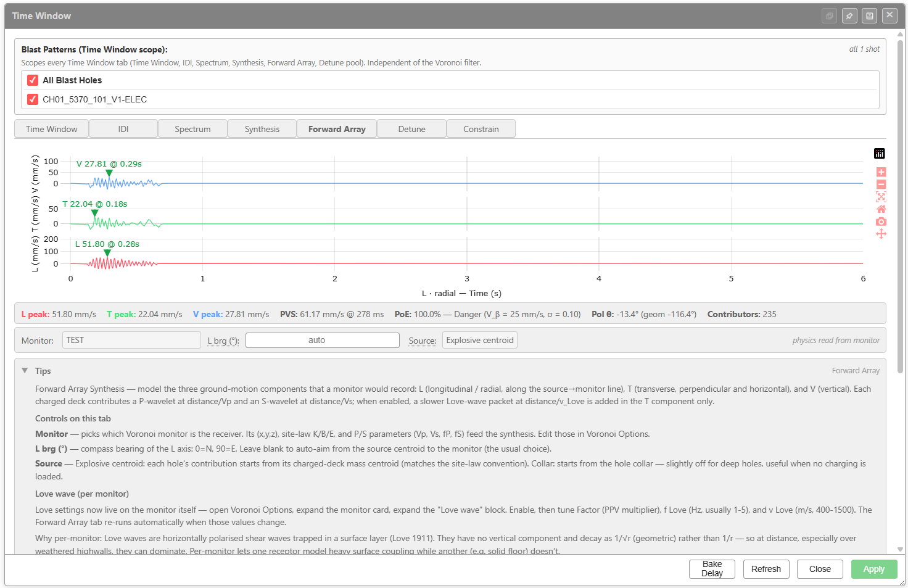This screenshot has height=588, width=908.
Task: Open the Monitor dropdown showing TEST
Action: [x=131, y=340]
